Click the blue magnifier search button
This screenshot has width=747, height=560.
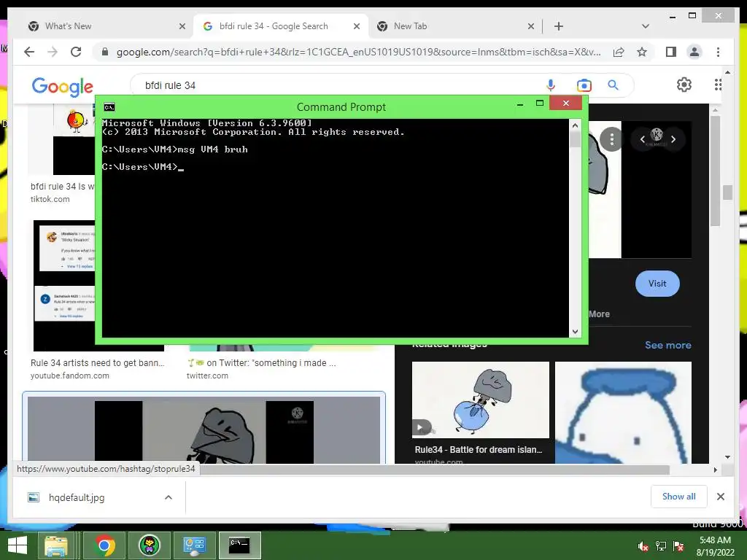(613, 85)
